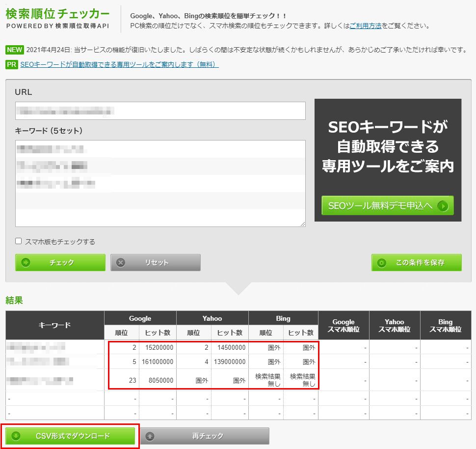Click the Yahoo スマホ順位 column header
The width and height of the screenshot is (476, 449).
point(395,325)
